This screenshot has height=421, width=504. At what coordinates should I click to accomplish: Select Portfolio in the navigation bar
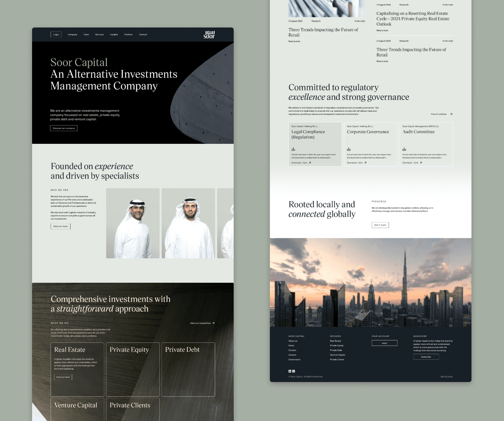[128, 35]
